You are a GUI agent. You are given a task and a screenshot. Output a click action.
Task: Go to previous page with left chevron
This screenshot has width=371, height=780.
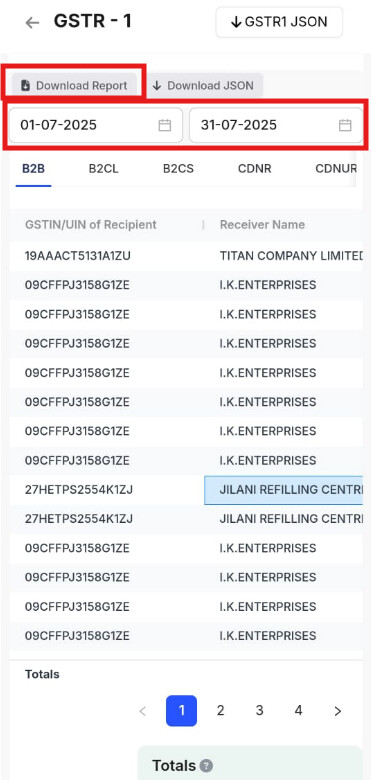143,711
